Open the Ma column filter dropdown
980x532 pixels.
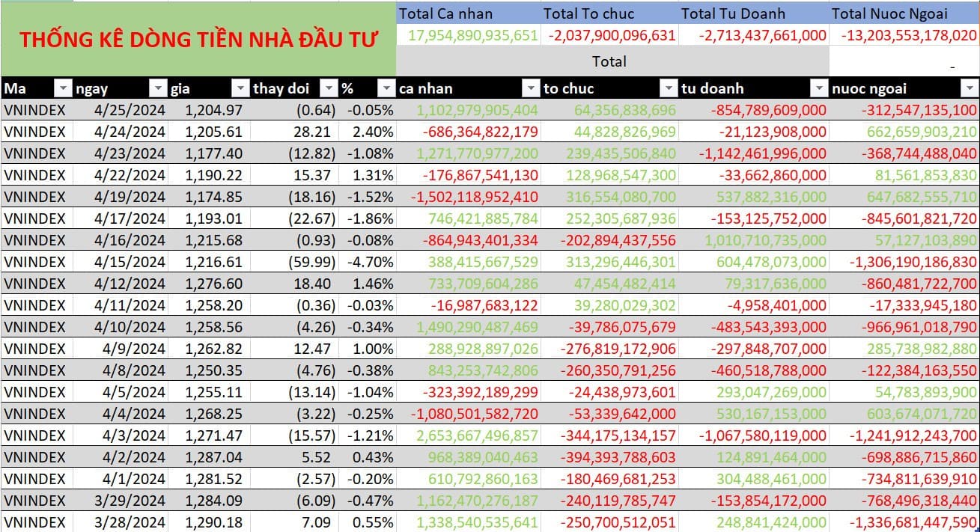pyautogui.click(x=63, y=88)
